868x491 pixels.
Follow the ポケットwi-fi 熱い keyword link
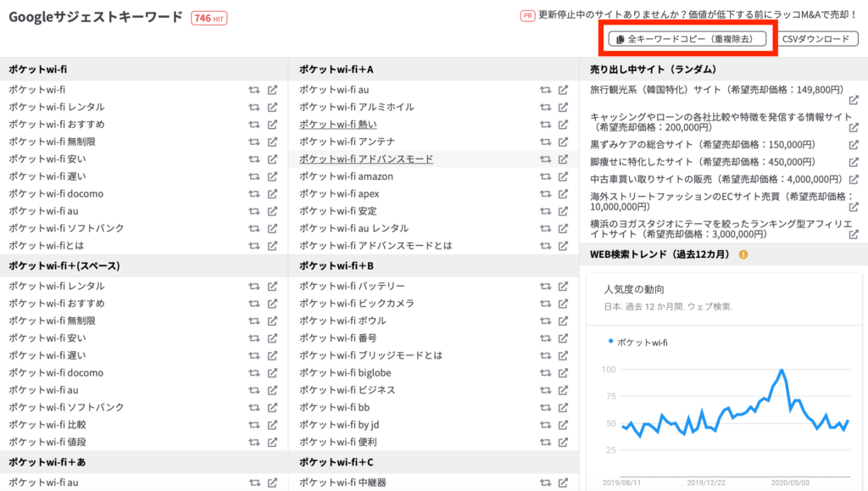pyautogui.click(x=337, y=125)
